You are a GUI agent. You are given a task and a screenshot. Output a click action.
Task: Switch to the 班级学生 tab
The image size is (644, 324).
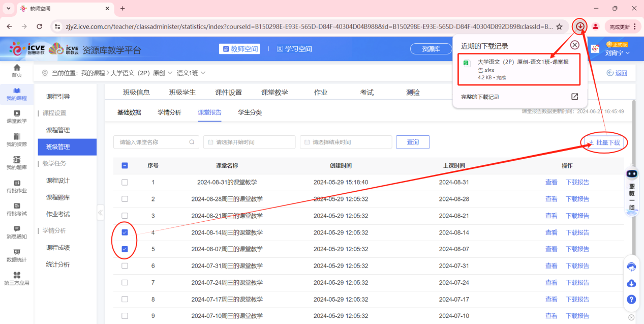pos(181,92)
